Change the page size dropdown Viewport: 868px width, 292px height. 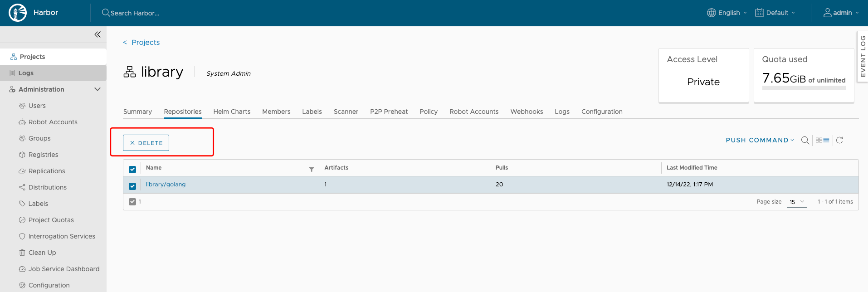(x=797, y=202)
